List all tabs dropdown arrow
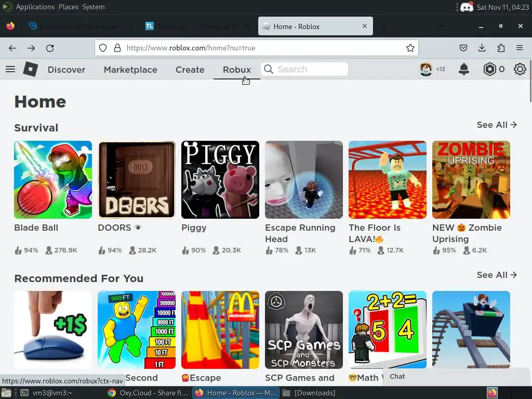532x399 pixels. coord(441,26)
